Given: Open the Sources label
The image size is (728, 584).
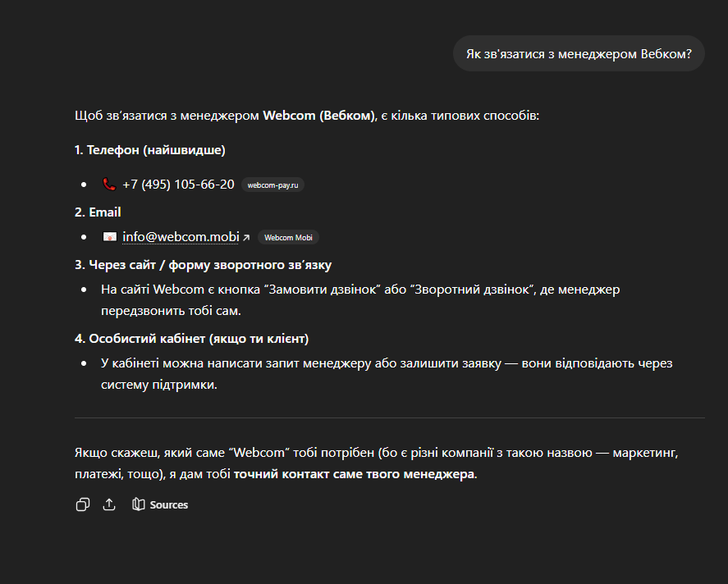Looking at the screenshot, I should 169,504.
